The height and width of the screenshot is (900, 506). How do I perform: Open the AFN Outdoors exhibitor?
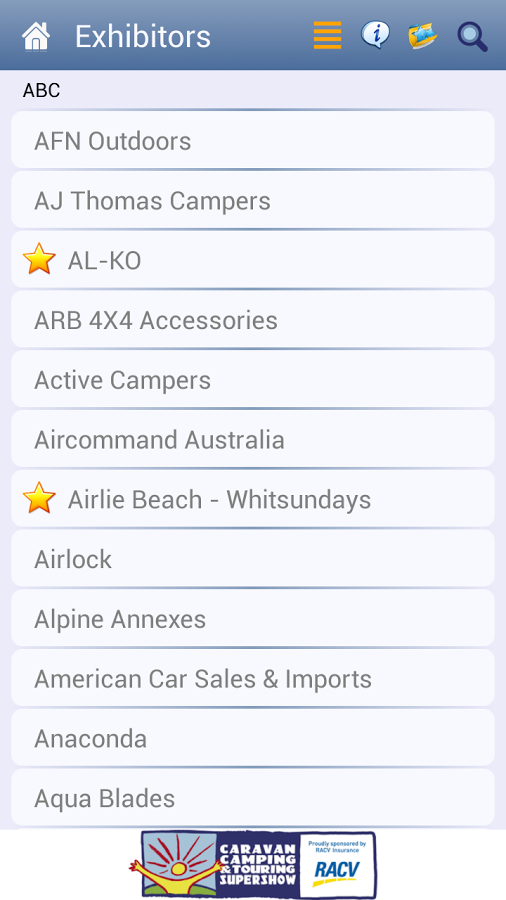(253, 140)
